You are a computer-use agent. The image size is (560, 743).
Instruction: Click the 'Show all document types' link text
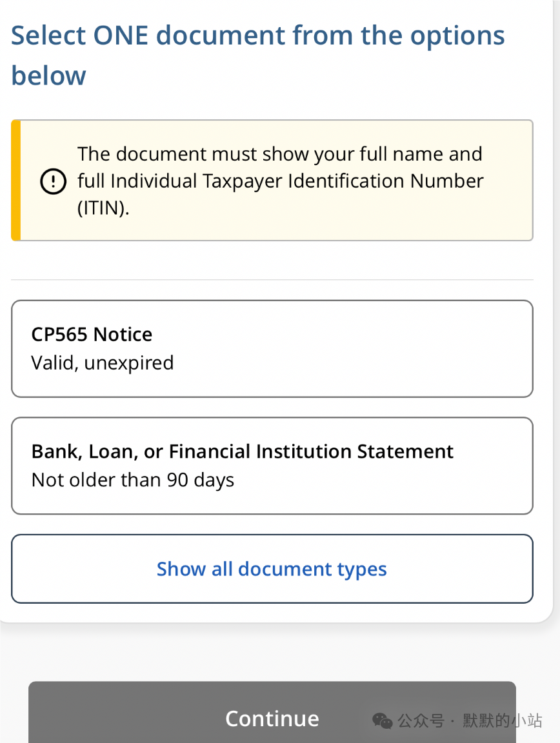272,569
